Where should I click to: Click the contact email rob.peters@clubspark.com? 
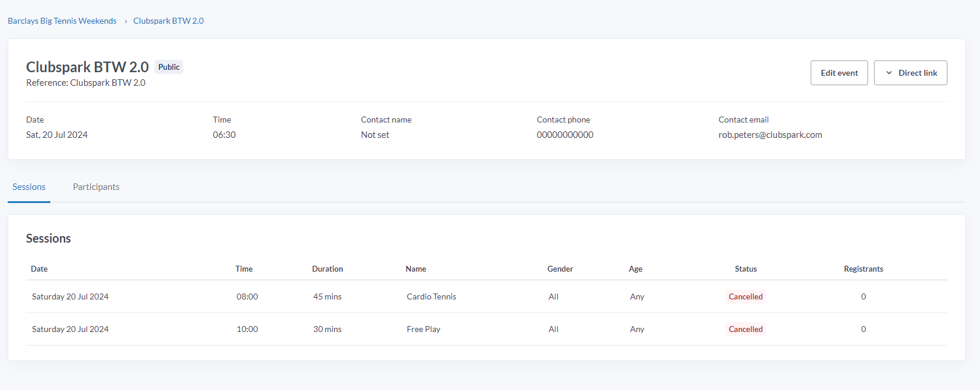(x=770, y=135)
